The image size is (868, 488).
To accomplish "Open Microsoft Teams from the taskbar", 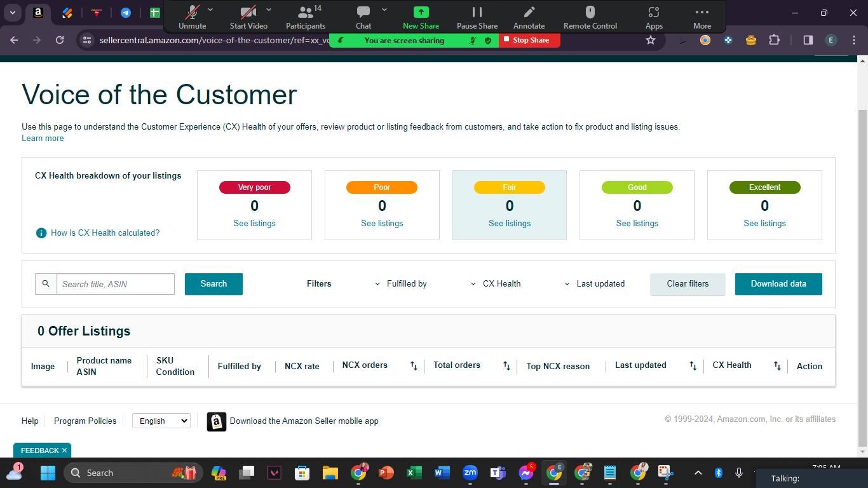I will (497, 473).
